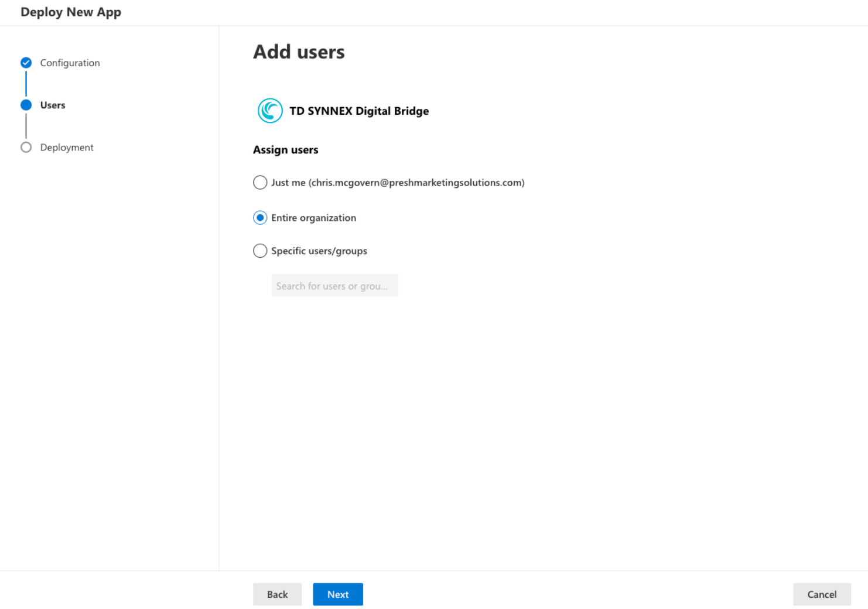Click the Users step blue dot
The image size is (868, 609).
click(26, 105)
